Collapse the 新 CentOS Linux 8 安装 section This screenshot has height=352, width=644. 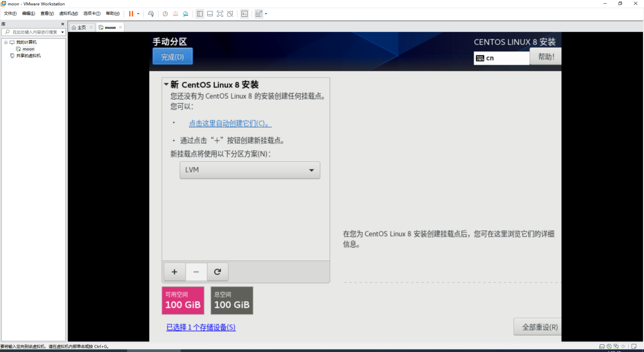(x=166, y=84)
